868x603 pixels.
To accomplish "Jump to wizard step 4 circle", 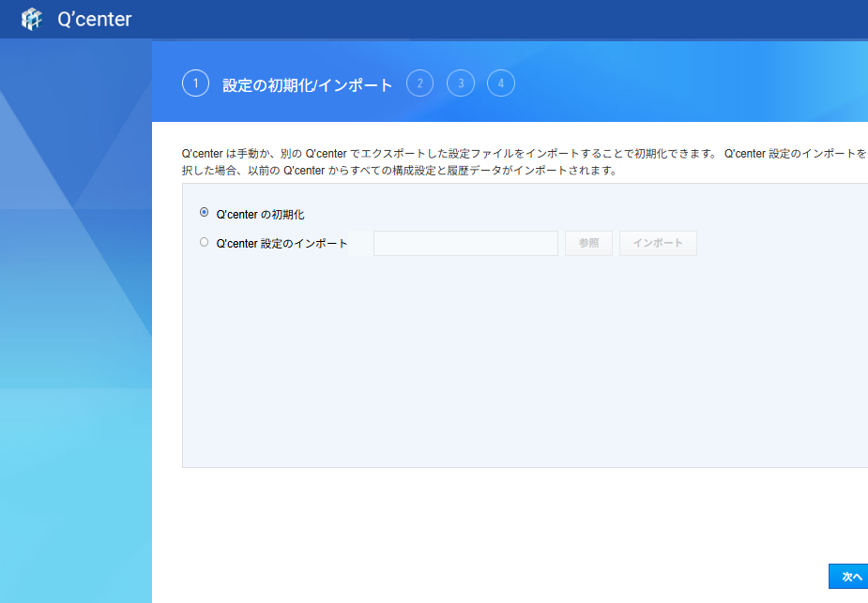I will (x=501, y=83).
